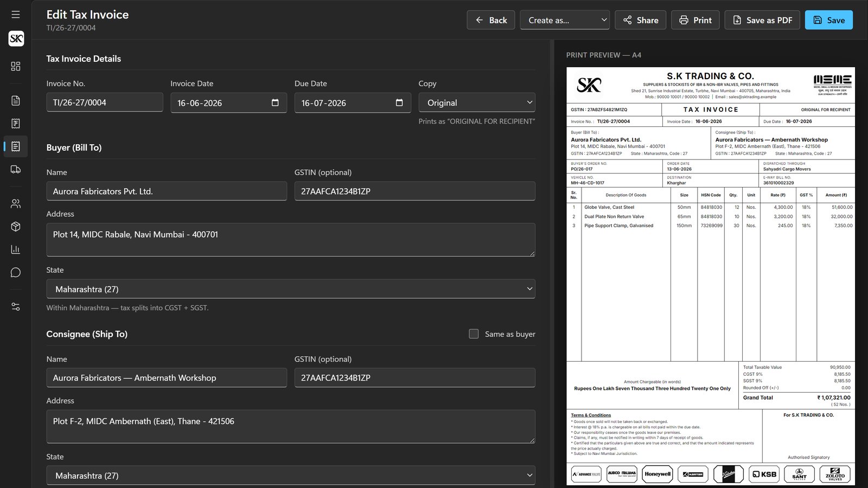
Task: Click the KSB brand logo in preview
Action: 764,474
